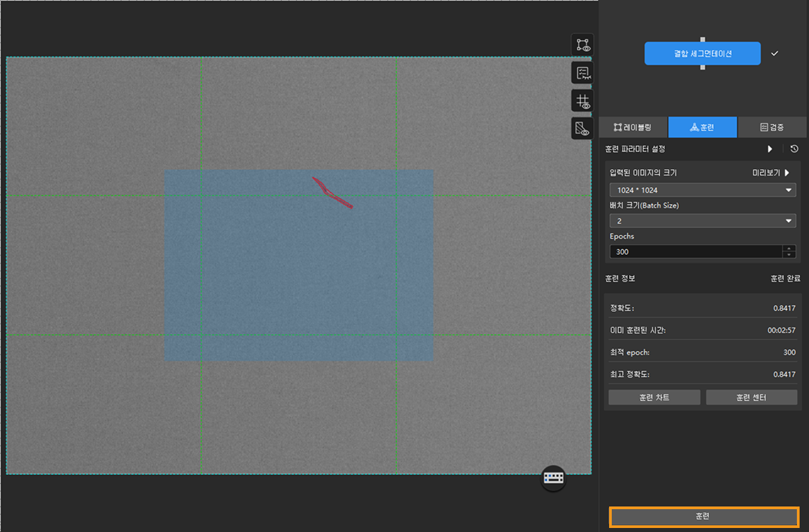Screen dimensions: 809x532
Task: Start training with the bottom 훈련 button
Action: tap(703, 517)
